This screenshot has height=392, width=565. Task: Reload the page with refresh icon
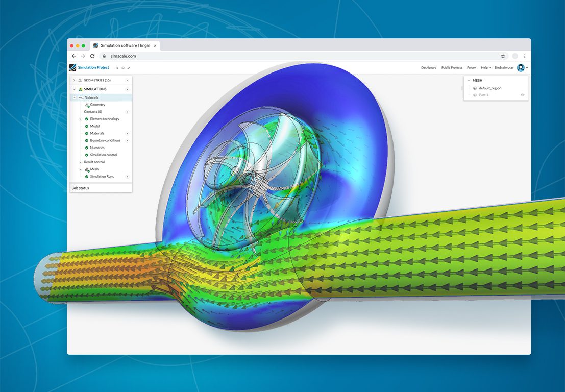(x=92, y=56)
